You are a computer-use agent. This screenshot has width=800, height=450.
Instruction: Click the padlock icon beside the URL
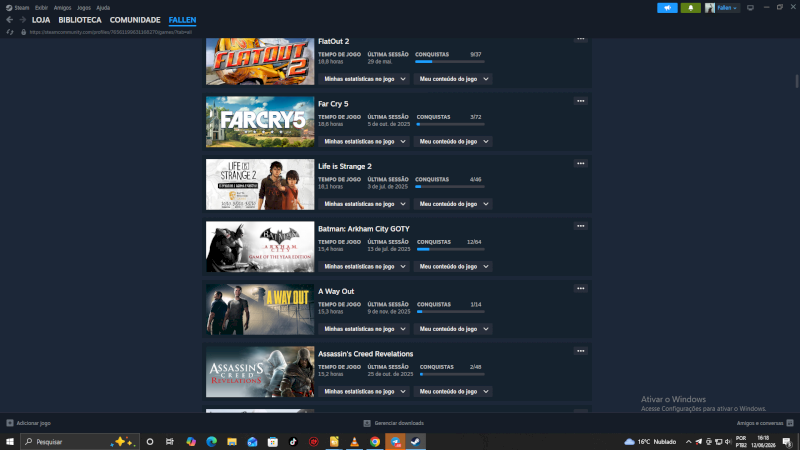tap(23, 32)
